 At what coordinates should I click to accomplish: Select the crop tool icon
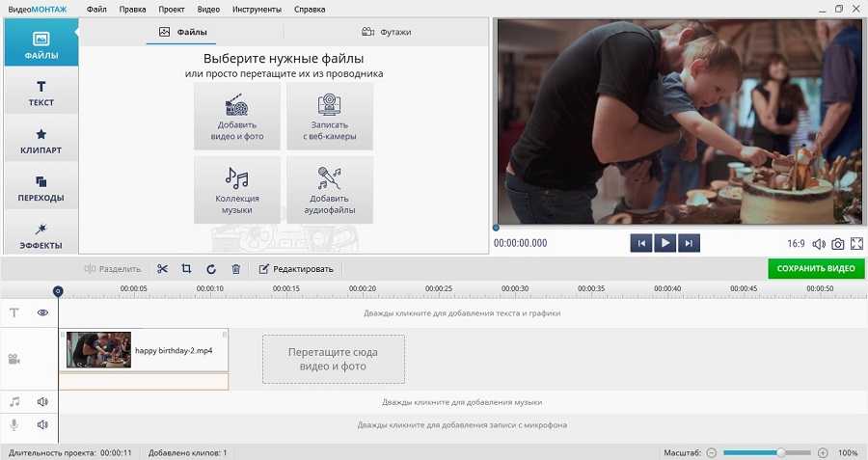pos(186,269)
